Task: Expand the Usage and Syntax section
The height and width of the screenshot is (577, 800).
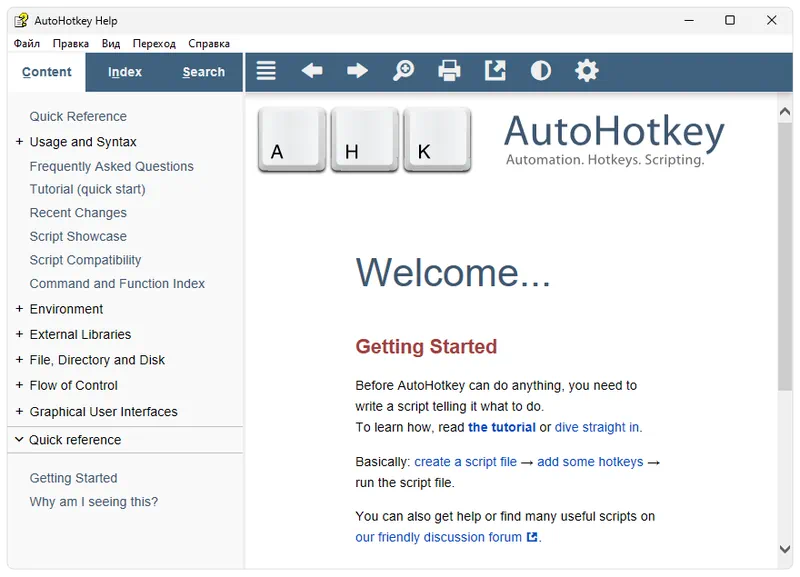Action: (19, 141)
